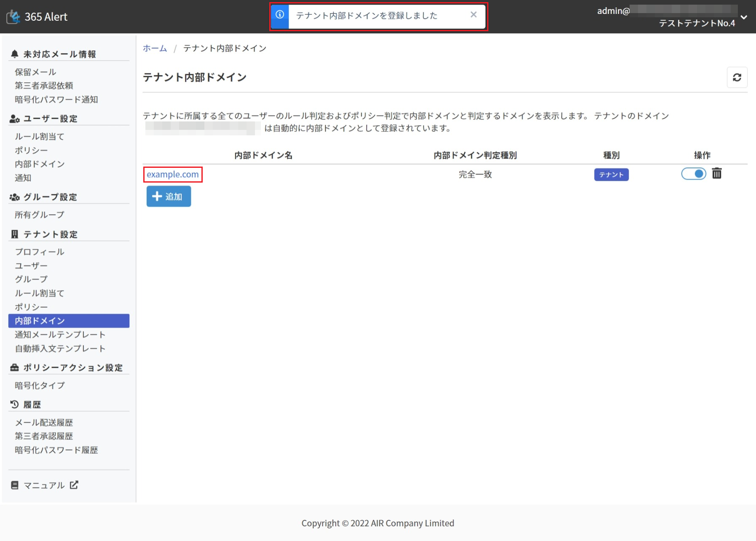Click the info icon in notification
Screen dimensions: 756x541
[x=280, y=15]
